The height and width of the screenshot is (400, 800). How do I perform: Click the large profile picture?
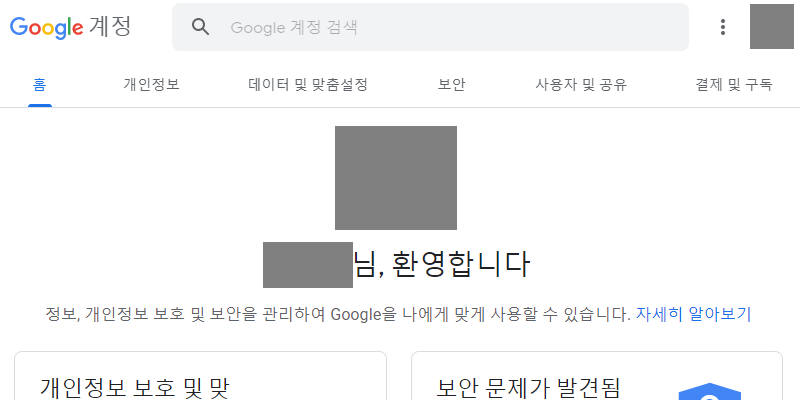[x=396, y=178]
